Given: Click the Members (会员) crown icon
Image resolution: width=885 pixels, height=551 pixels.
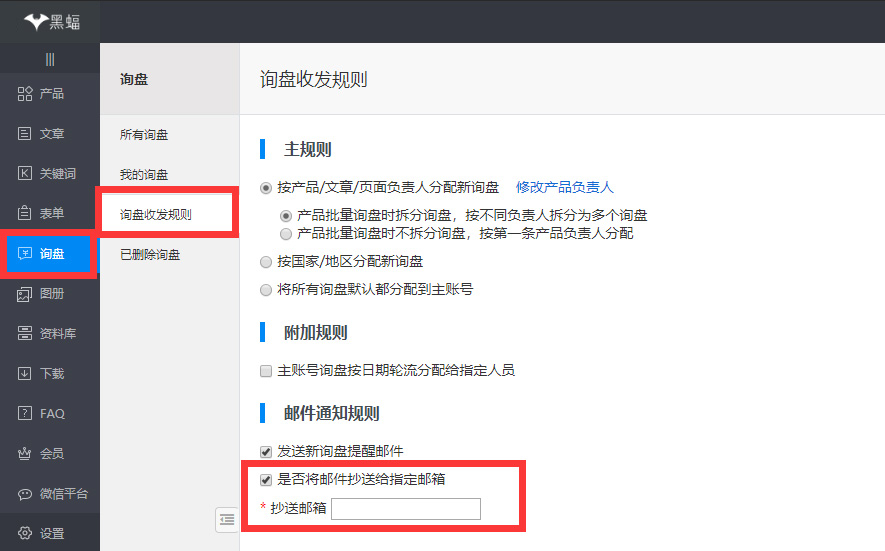Looking at the screenshot, I should point(26,454).
